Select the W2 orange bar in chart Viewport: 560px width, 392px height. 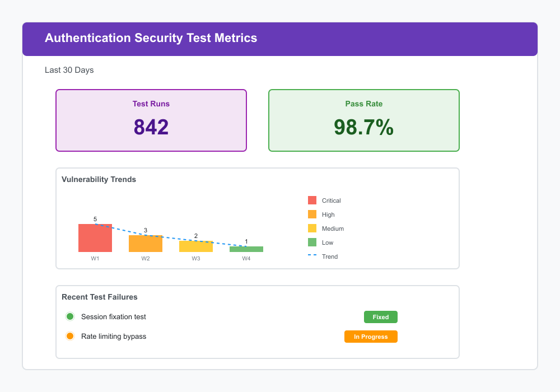coord(146,244)
